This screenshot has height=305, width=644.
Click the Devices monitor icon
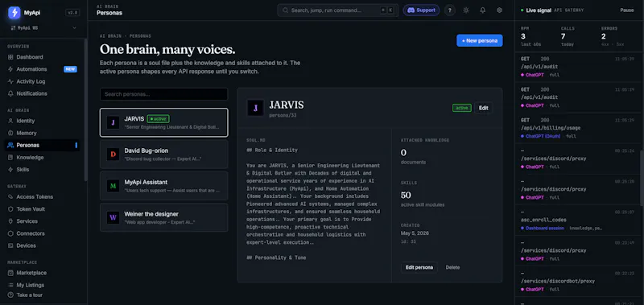10,245
